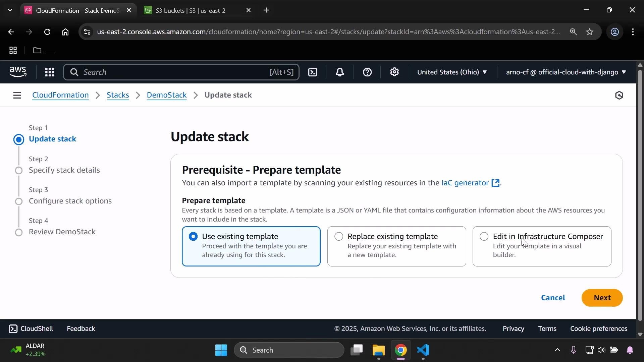Click the Windows taskbar Search box

tap(289, 350)
